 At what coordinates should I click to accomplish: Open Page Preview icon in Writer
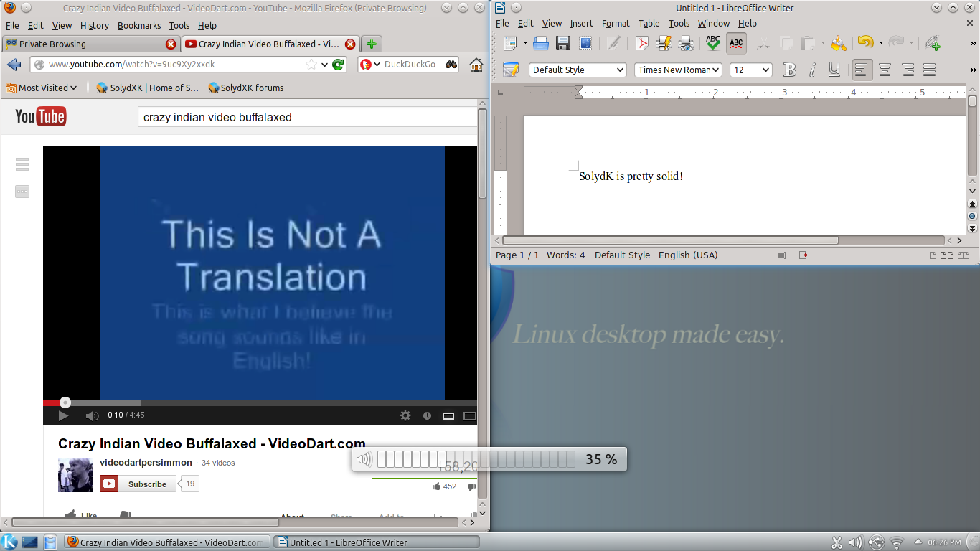(686, 44)
